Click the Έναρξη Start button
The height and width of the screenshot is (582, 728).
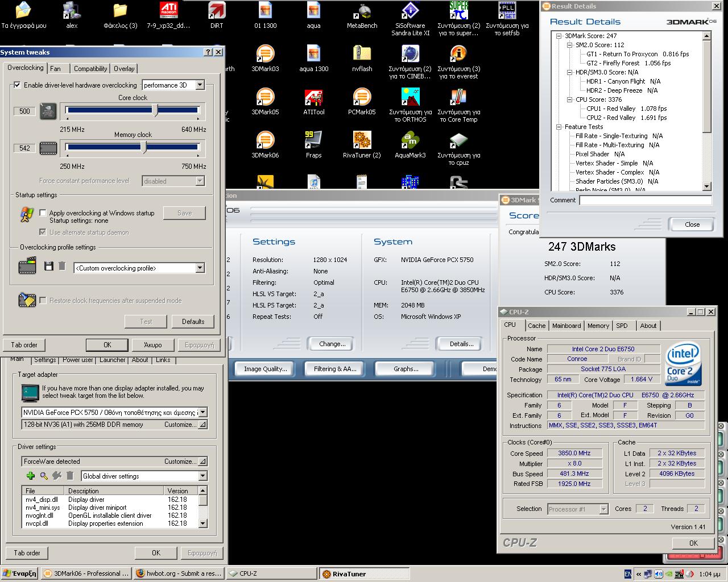click(19, 573)
